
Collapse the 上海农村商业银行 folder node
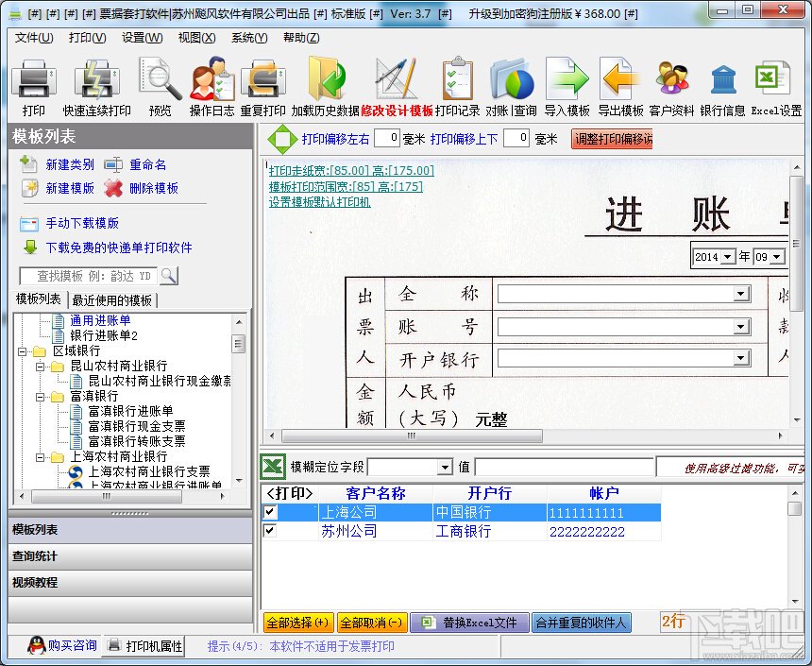40,457
